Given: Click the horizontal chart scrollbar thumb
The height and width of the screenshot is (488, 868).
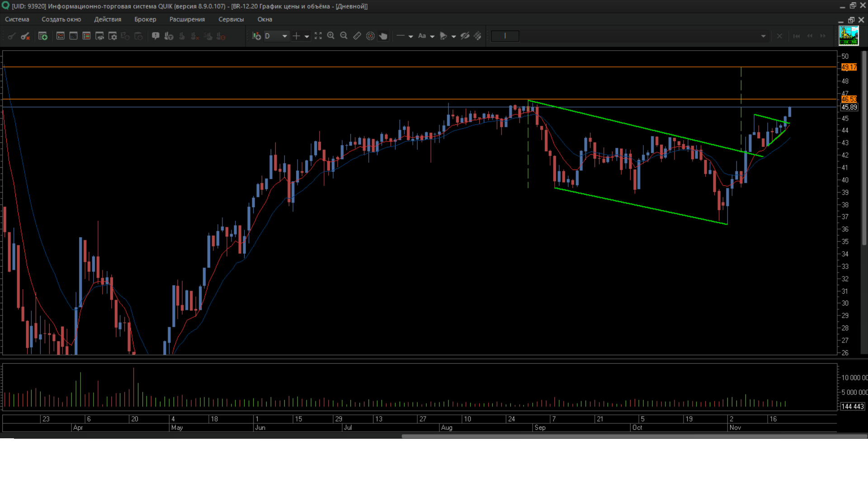Looking at the screenshot, I should (x=633, y=436).
